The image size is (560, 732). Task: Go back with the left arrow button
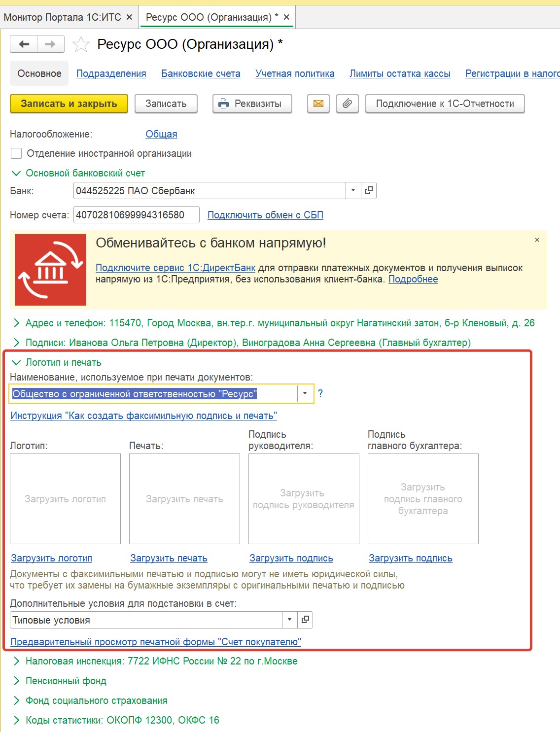click(24, 44)
